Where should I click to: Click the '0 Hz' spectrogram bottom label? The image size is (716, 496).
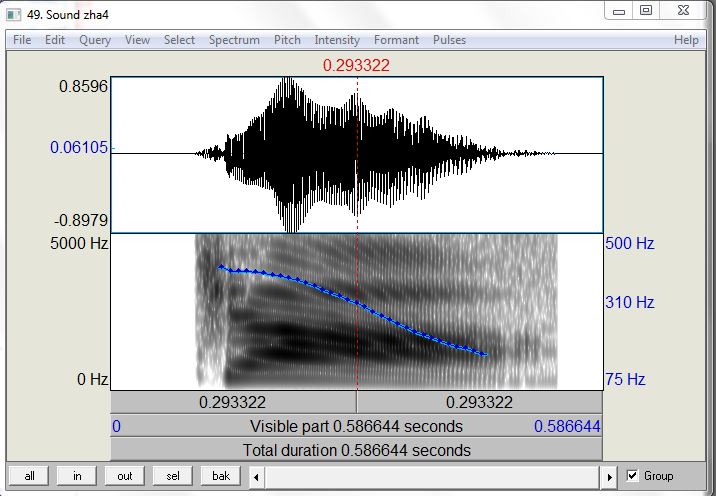coord(93,379)
